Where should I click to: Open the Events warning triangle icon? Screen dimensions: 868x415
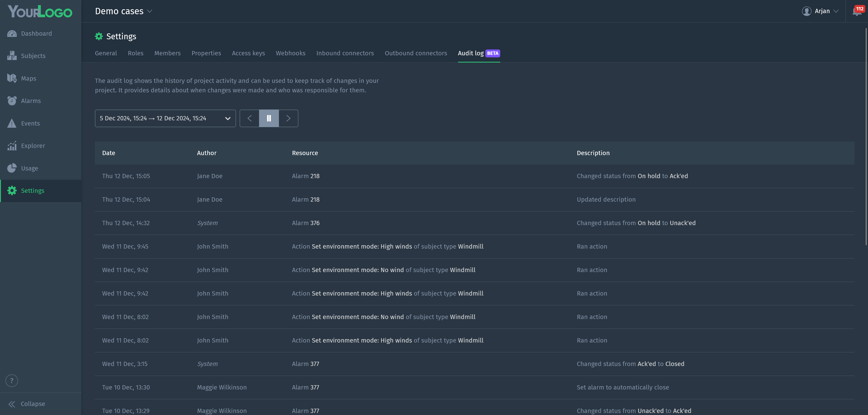click(x=12, y=123)
